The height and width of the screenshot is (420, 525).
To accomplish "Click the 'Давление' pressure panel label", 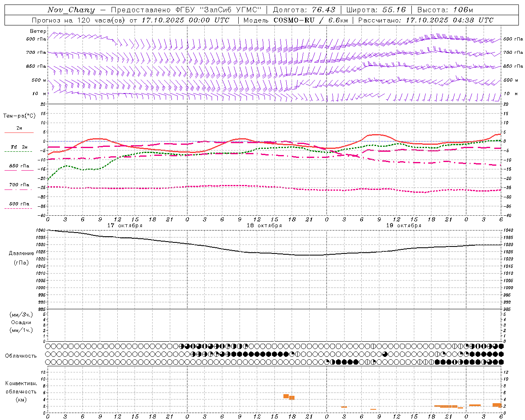I will pyautogui.click(x=21, y=253).
